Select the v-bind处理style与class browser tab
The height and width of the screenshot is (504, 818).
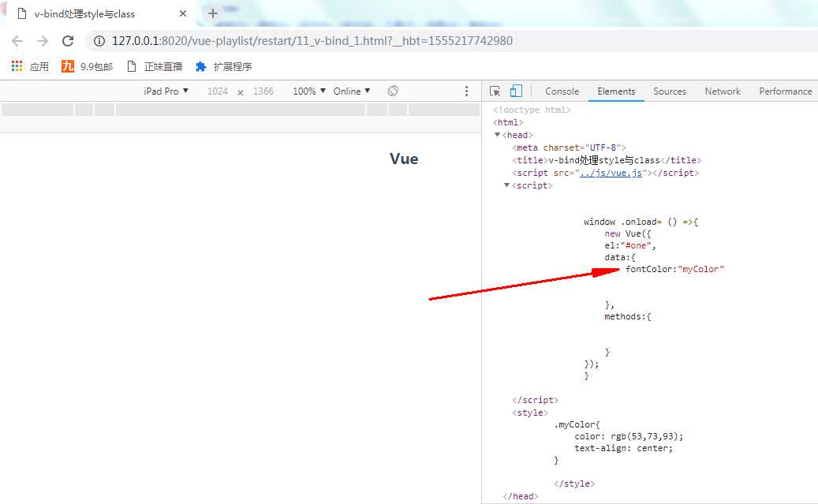[x=102, y=13]
